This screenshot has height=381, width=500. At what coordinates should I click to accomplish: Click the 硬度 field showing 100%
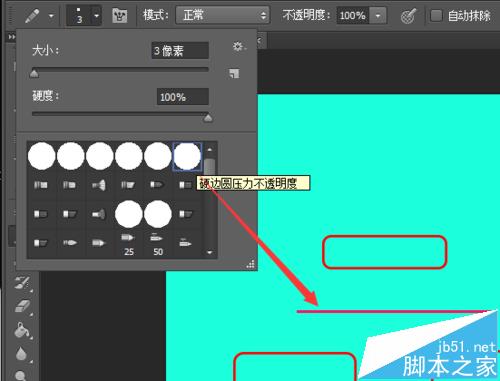[x=183, y=97]
